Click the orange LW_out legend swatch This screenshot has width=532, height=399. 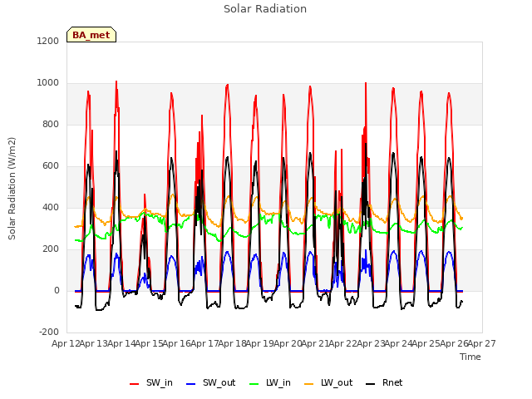tap(308, 384)
